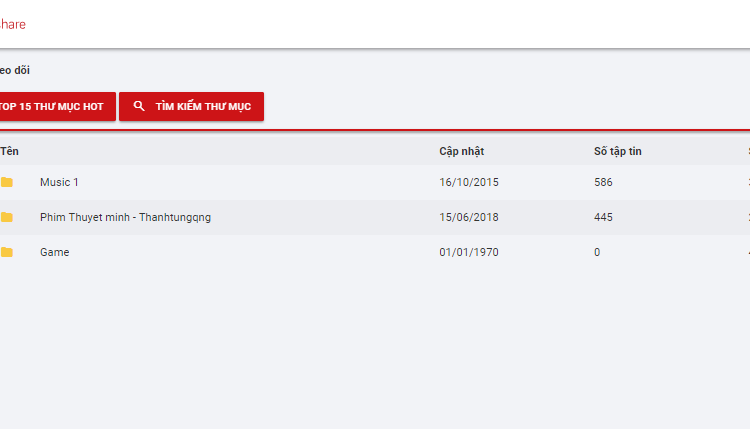Image resolution: width=750 pixels, height=429 pixels.
Task: Open the Music 1 folder
Action: [x=59, y=182]
